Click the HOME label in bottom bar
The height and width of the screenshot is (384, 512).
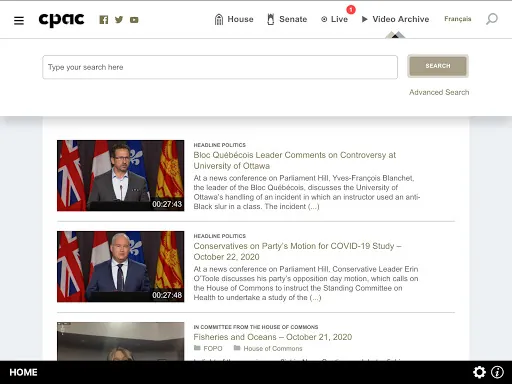pyautogui.click(x=23, y=372)
